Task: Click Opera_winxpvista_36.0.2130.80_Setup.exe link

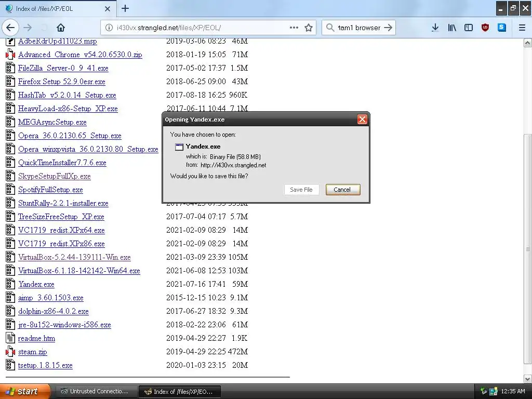Action: pos(88,149)
